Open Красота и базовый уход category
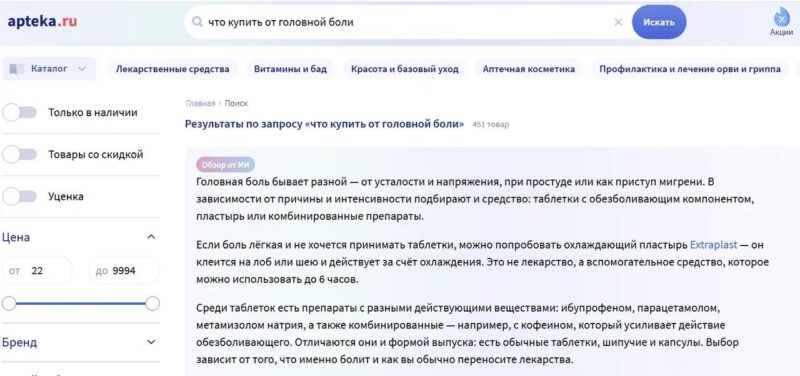 pyautogui.click(x=405, y=69)
